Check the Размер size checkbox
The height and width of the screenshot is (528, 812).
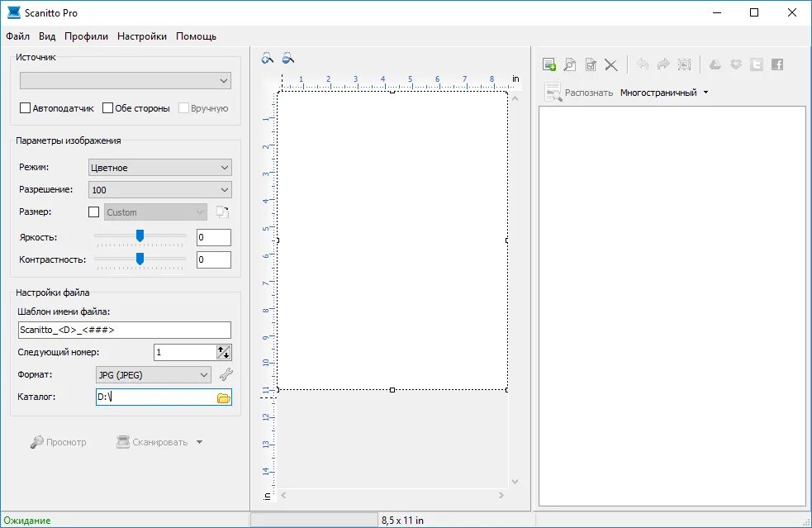tap(93, 212)
